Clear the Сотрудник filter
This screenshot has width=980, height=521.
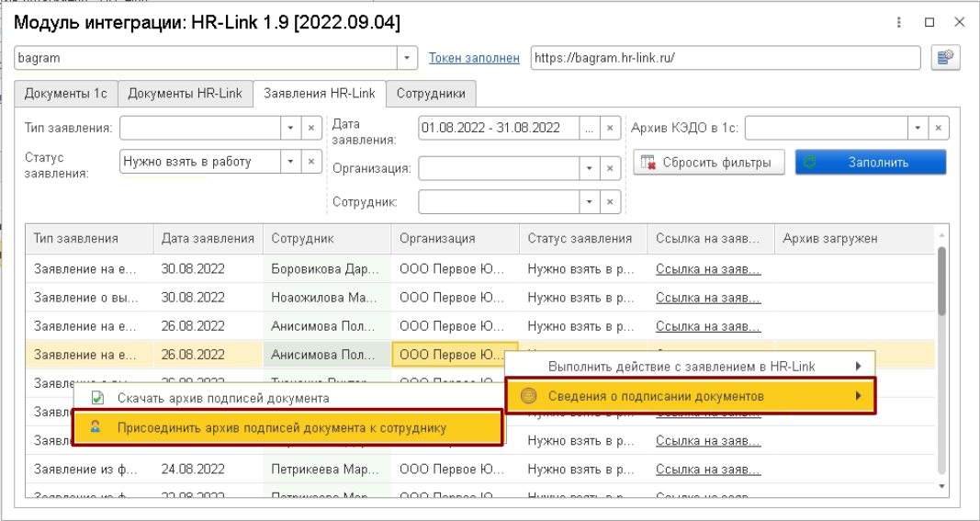[610, 201]
